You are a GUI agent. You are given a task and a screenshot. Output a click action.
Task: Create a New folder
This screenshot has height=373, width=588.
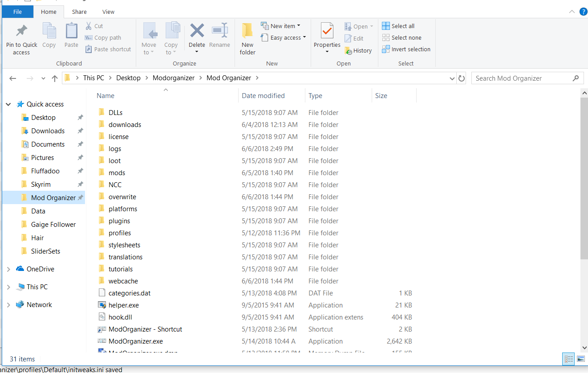coord(247,39)
